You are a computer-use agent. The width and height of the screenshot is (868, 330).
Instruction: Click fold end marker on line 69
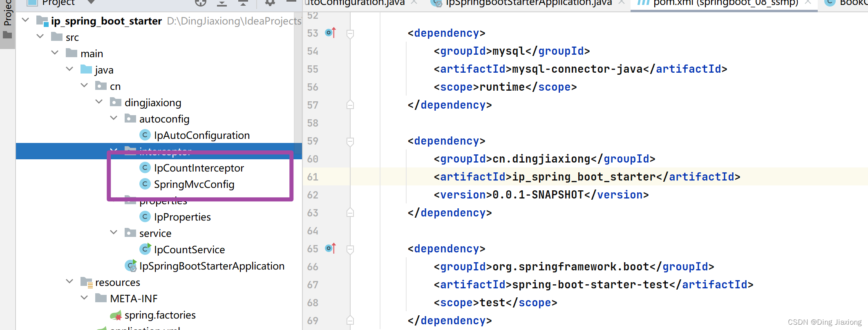(x=350, y=320)
